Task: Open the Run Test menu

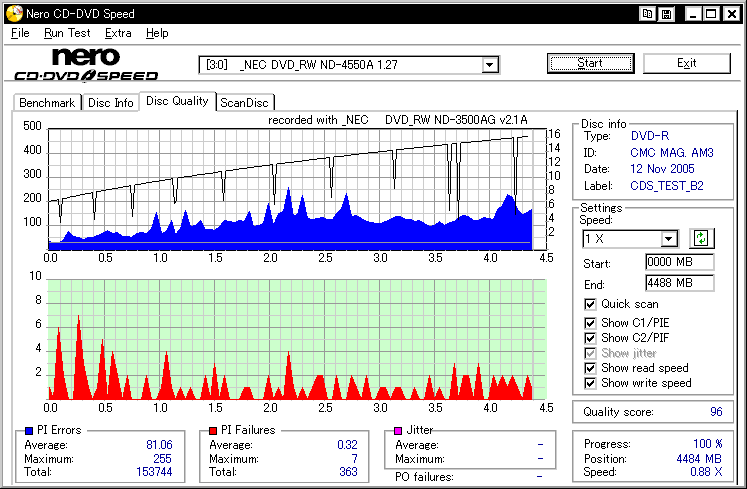Action: (67, 33)
